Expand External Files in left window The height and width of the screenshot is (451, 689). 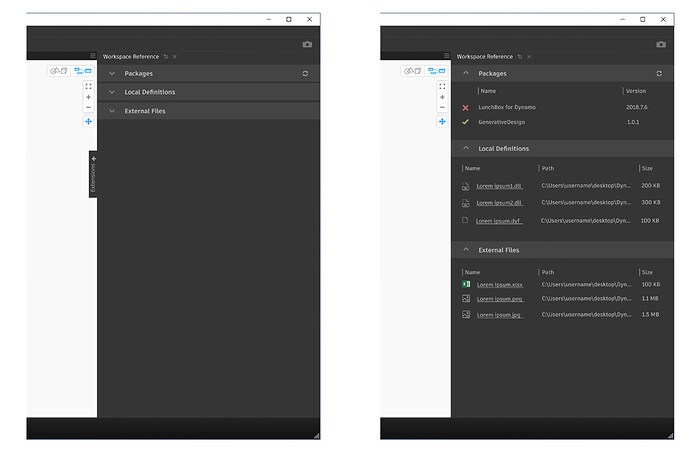pyautogui.click(x=112, y=111)
